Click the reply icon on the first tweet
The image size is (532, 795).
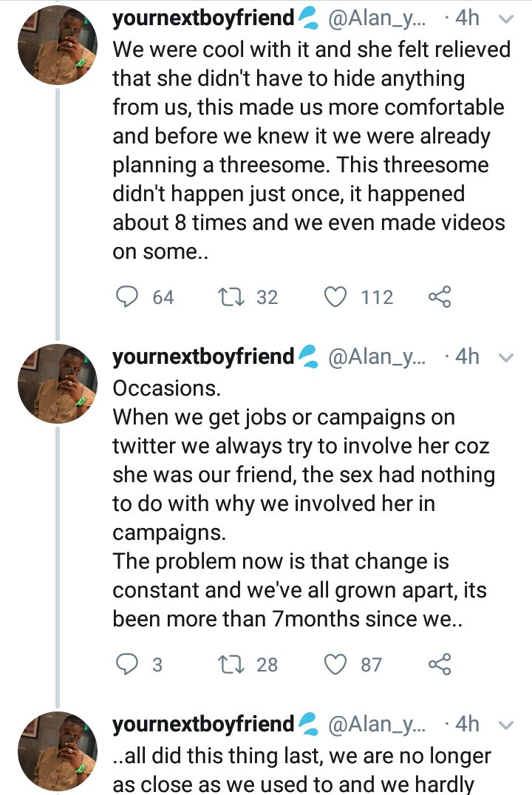tap(129, 297)
